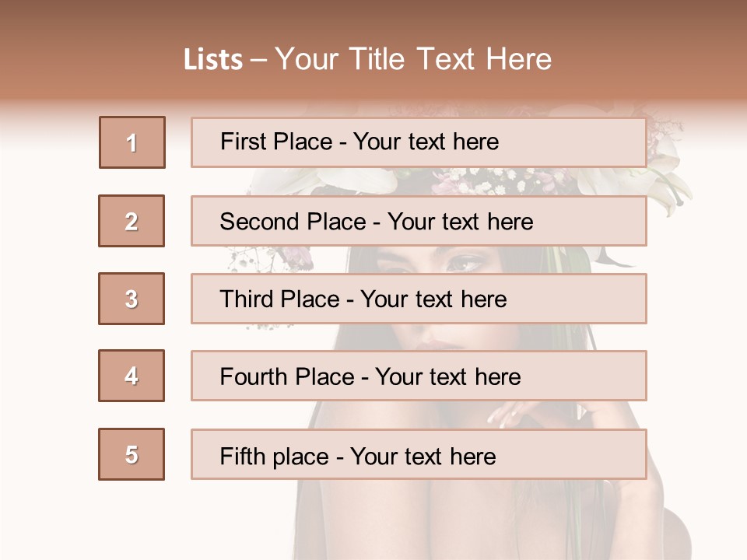Pick the number 4 box

[x=132, y=376]
